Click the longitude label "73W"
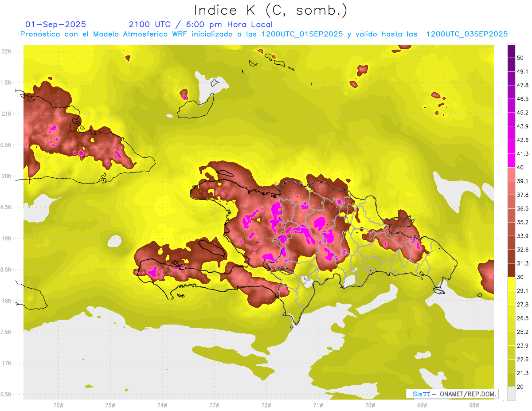The image size is (532, 411). pyautogui.click(x=214, y=405)
